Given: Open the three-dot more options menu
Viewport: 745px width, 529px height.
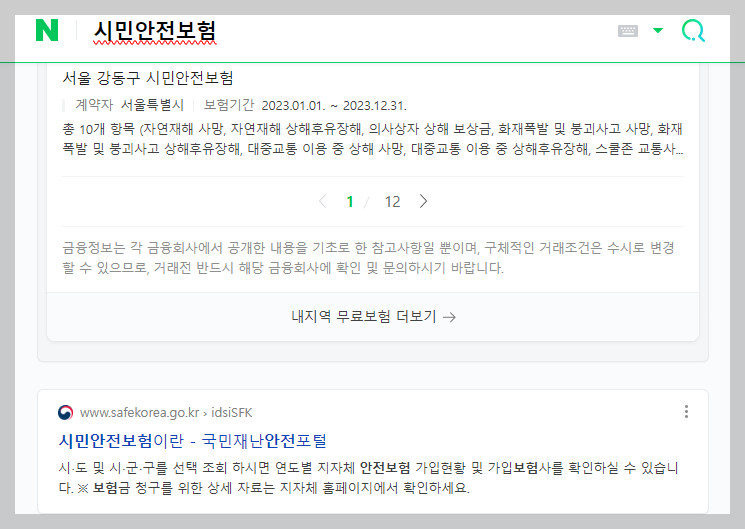Looking at the screenshot, I should tap(686, 412).
